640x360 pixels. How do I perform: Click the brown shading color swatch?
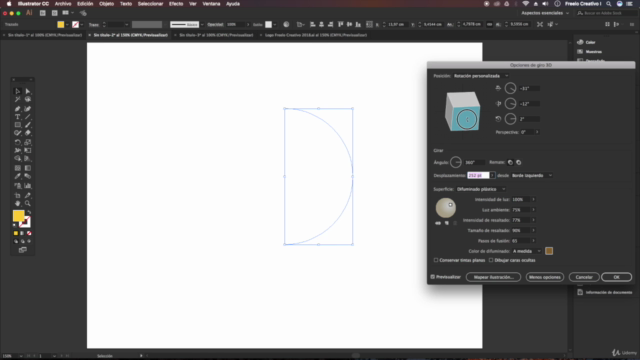(549, 251)
